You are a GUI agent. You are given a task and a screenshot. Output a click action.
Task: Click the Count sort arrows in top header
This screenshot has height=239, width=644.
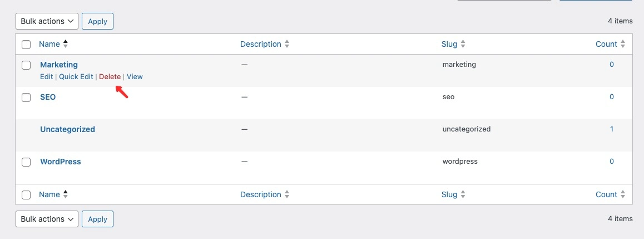[623, 44]
